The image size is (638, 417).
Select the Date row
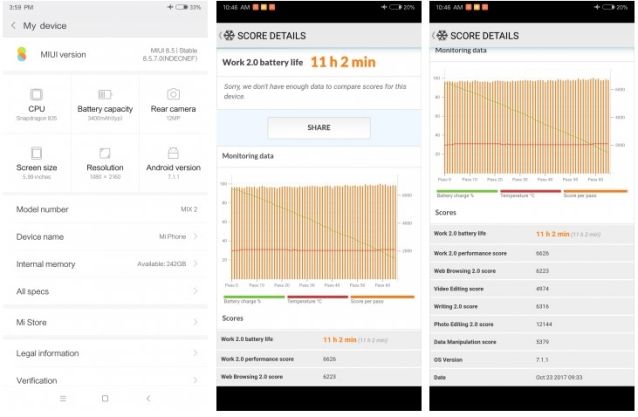(x=532, y=377)
